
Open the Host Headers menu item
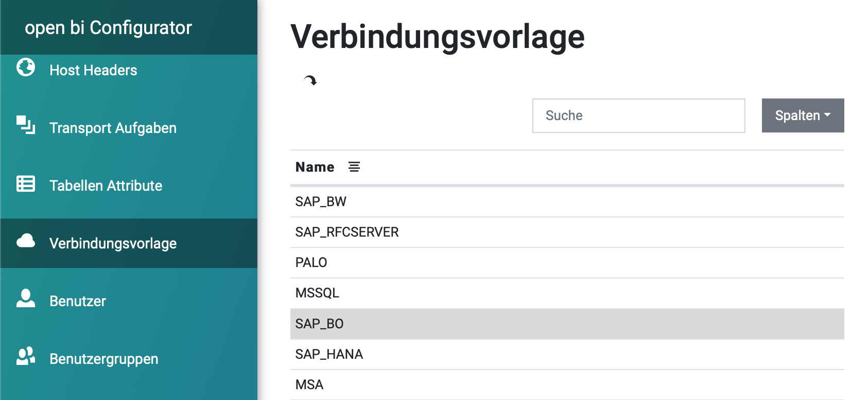point(93,70)
